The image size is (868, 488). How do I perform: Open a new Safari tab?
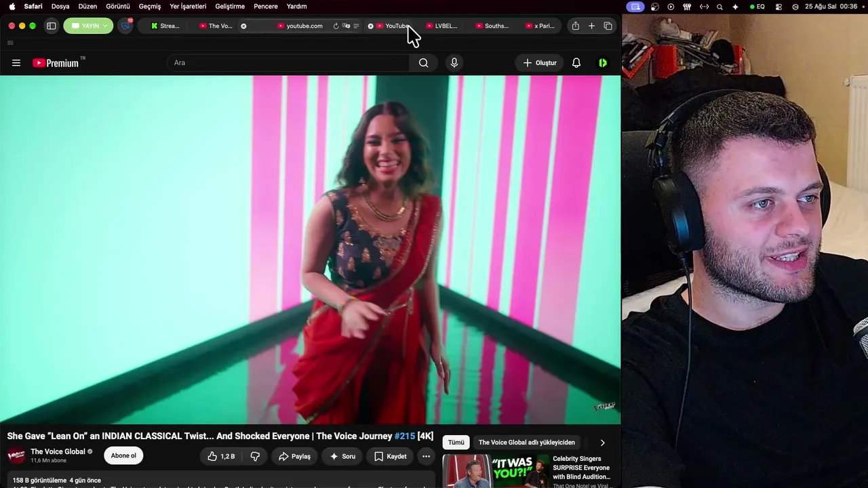(591, 26)
